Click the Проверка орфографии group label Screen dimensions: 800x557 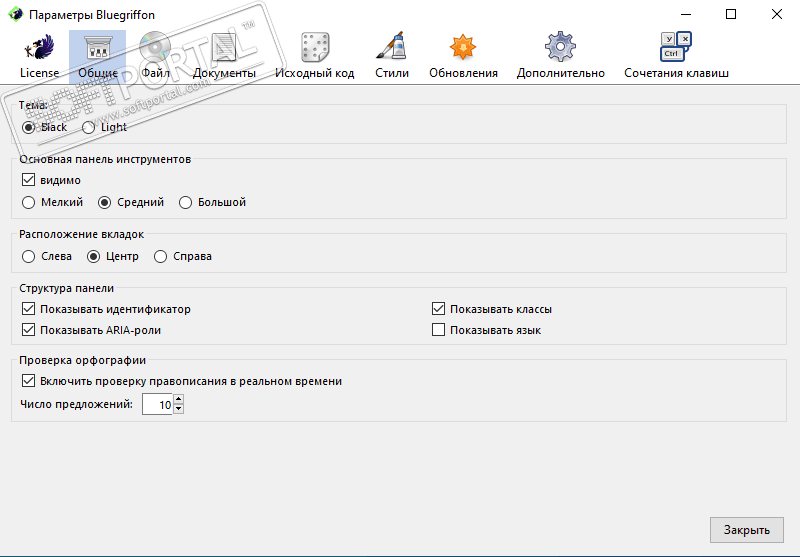click(x=83, y=360)
